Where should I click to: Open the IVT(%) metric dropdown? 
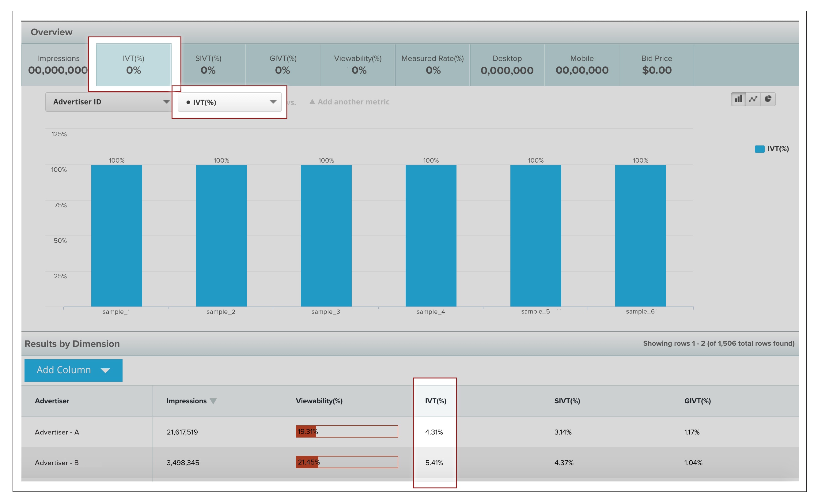229,102
